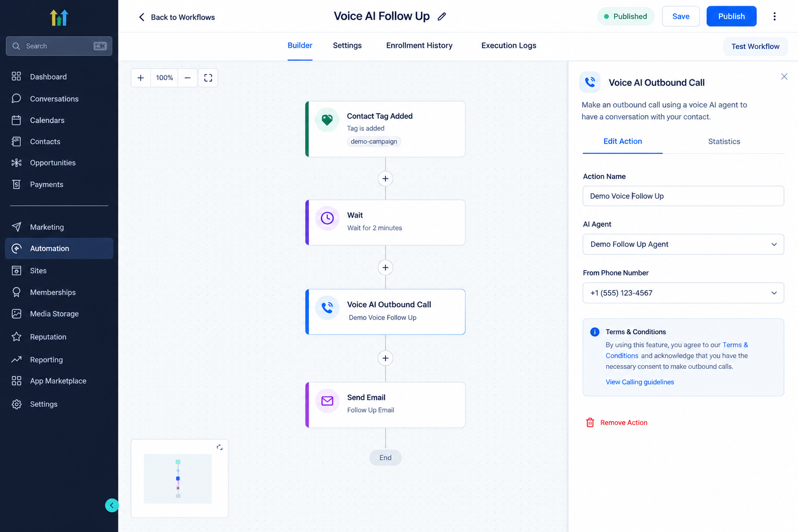
Task: Focus the sidebar Search box
Action: coord(59,46)
